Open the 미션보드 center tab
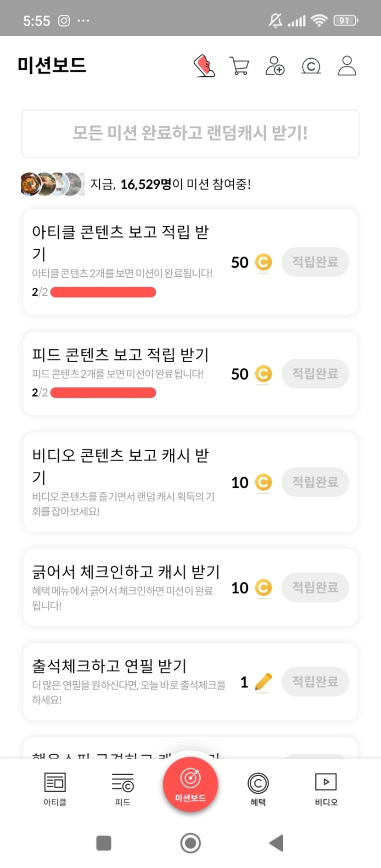This screenshot has height=868, width=381. (190, 784)
